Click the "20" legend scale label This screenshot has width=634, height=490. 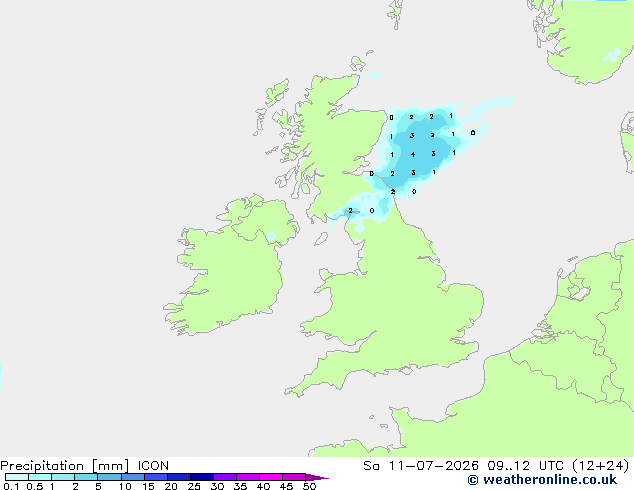pos(171,486)
